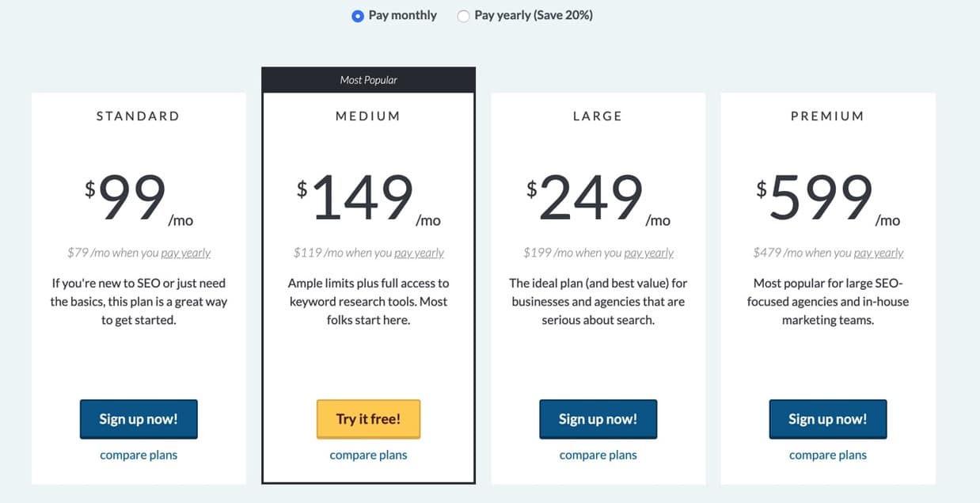
Task: Click Sign up now under Large plan
Action: [598, 419]
